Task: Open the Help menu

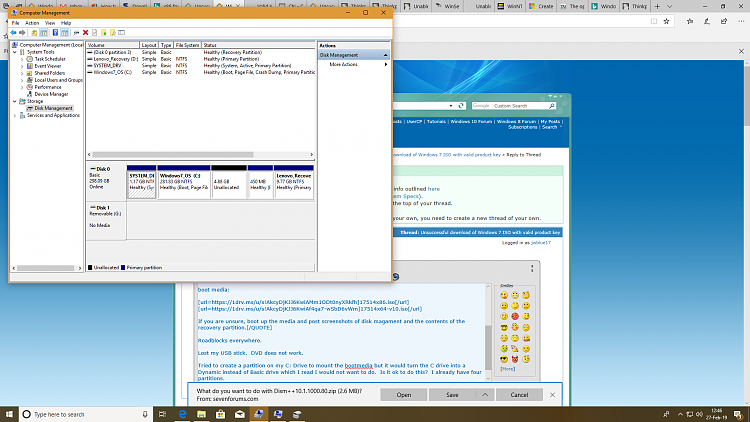Action: (x=66, y=23)
